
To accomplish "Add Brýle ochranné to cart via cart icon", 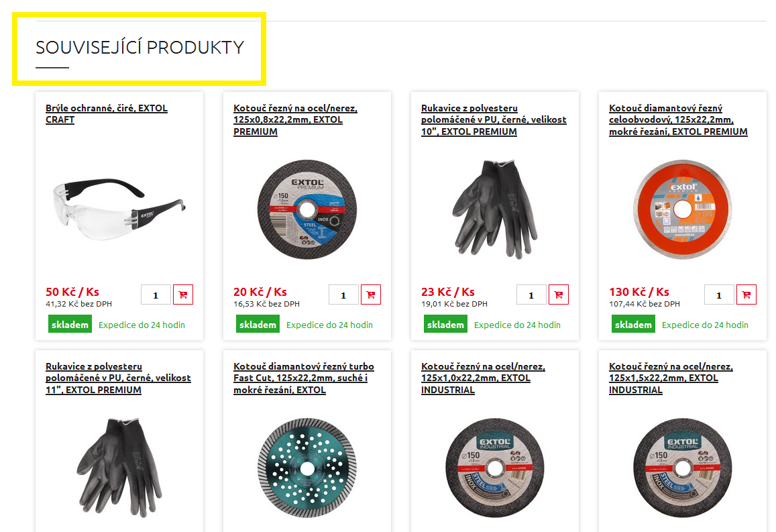I will click(x=182, y=295).
